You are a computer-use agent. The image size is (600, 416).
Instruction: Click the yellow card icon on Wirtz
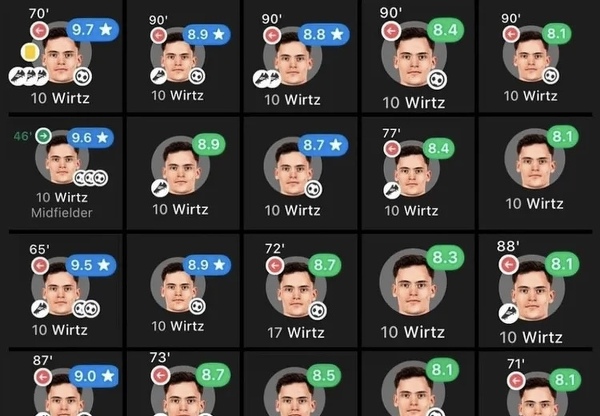tap(29, 52)
